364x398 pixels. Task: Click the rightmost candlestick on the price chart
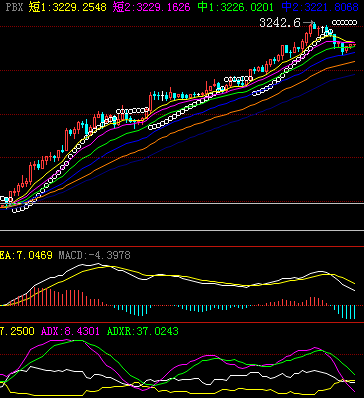[354, 45]
